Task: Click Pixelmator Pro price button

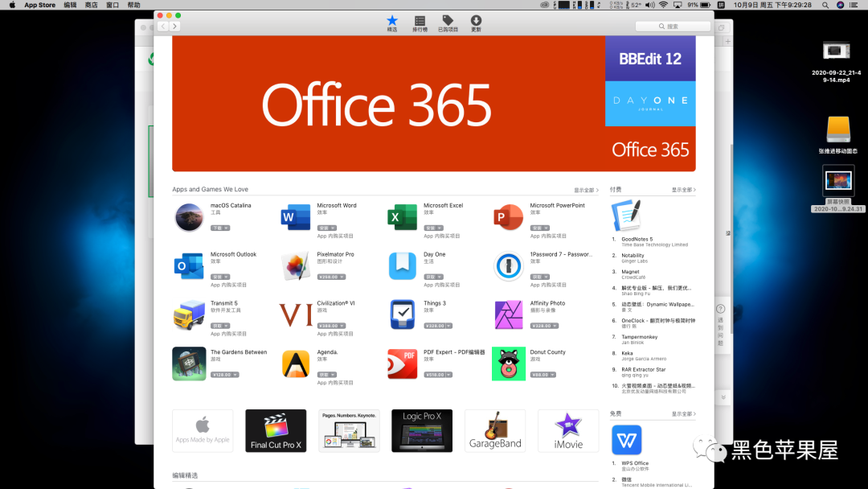Action: (331, 277)
